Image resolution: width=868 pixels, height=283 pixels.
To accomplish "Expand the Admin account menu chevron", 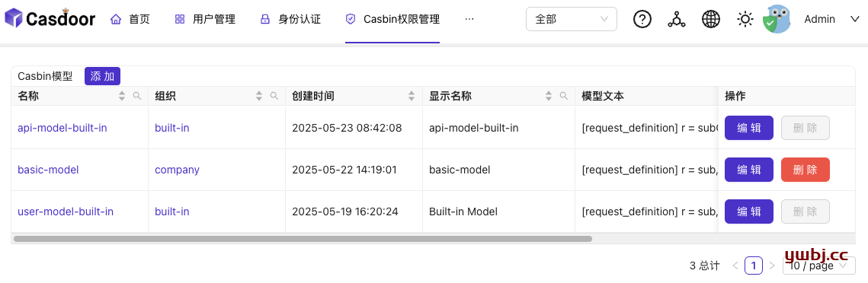I will pos(854,19).
